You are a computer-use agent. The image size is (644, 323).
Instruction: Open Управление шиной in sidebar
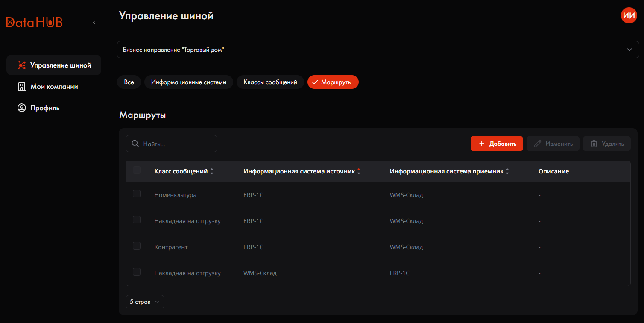tap(54, 65)
